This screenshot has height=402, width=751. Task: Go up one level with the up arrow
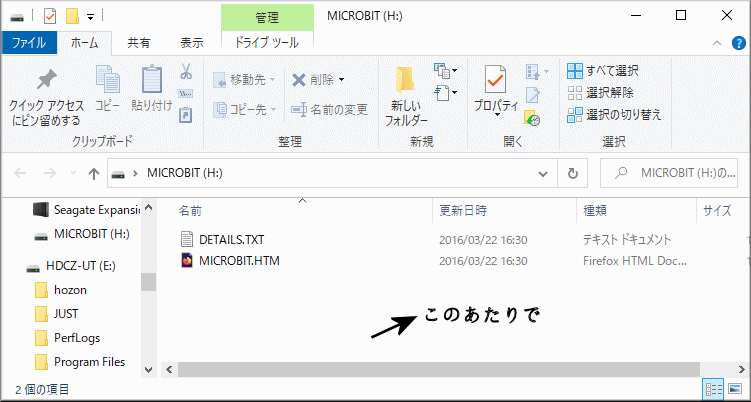[94, 173]
